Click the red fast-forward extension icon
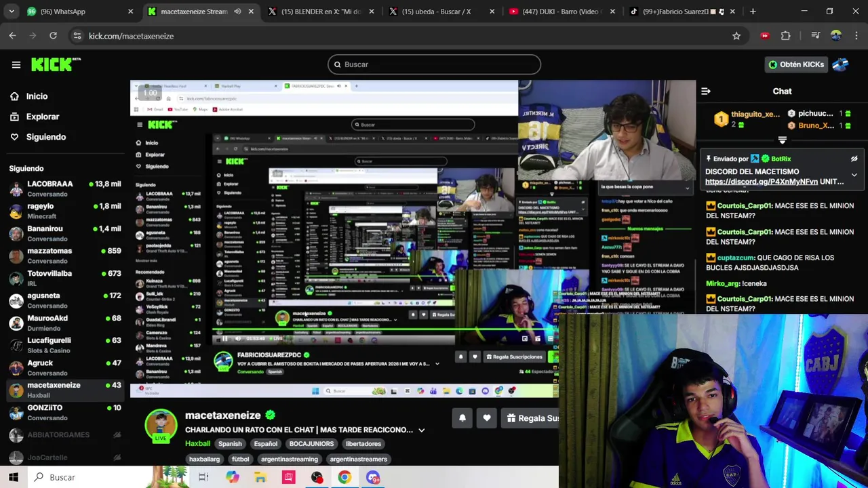This screenshot has height=488, width=868. point(765,36)
